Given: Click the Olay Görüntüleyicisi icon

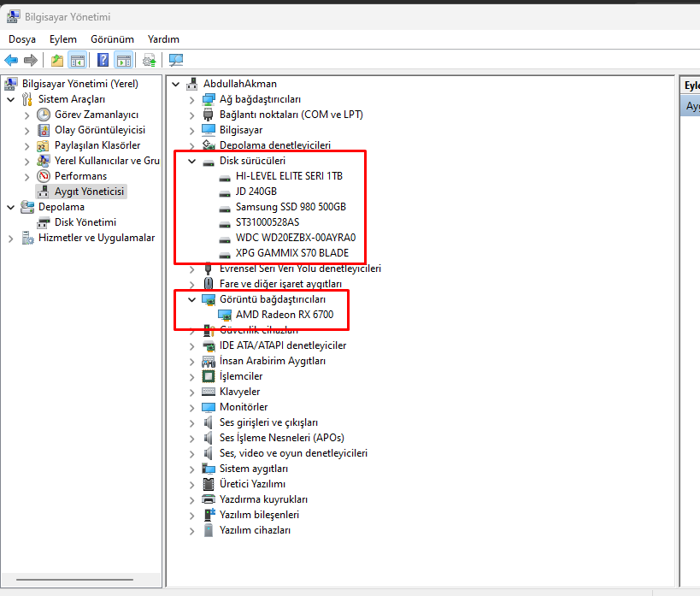Looking at the screenshot, I should [x=44, y=130].
